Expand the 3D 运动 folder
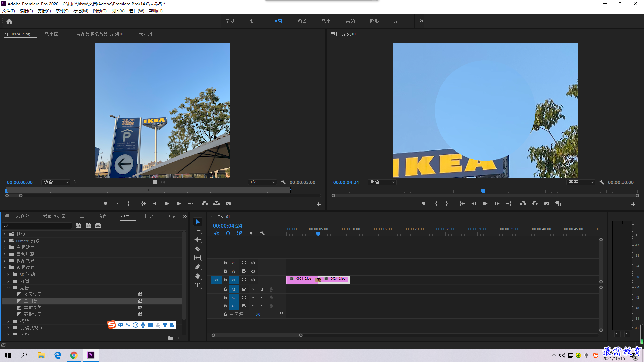The width and height of the screenshot is (644, 362). point(8,274)
